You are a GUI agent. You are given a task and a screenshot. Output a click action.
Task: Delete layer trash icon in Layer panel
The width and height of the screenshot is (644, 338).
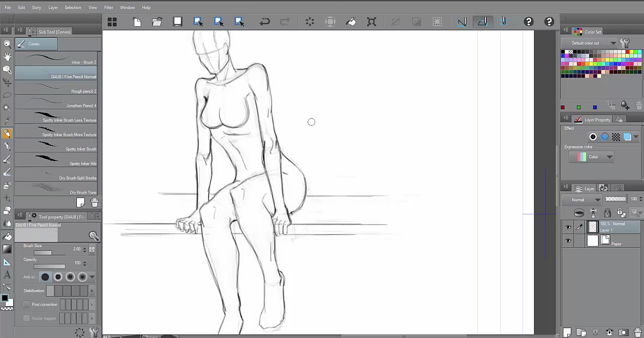pyautogui.click(x=637, y=332)
